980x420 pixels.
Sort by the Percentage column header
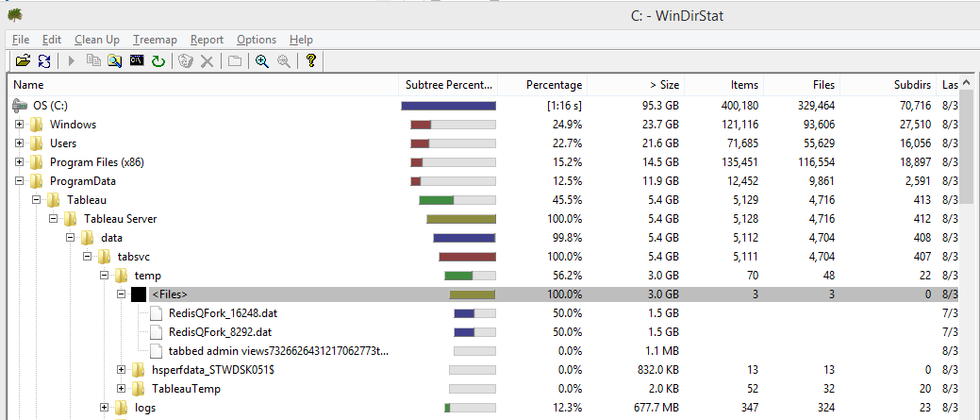coord(542,85)
